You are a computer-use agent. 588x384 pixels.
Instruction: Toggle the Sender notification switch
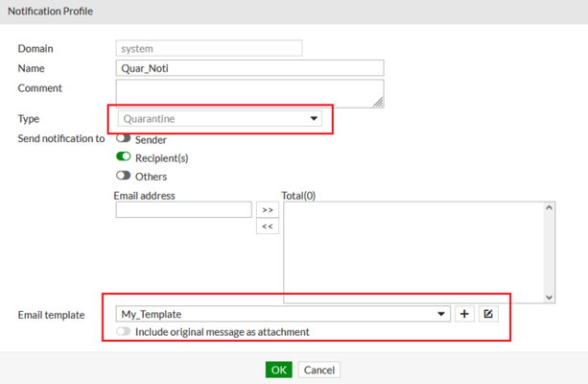pyautogui.click(x=123, y=139)
